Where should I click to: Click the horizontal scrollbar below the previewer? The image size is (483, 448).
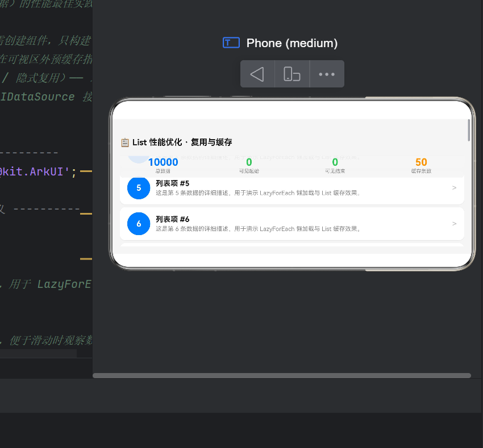282,376
